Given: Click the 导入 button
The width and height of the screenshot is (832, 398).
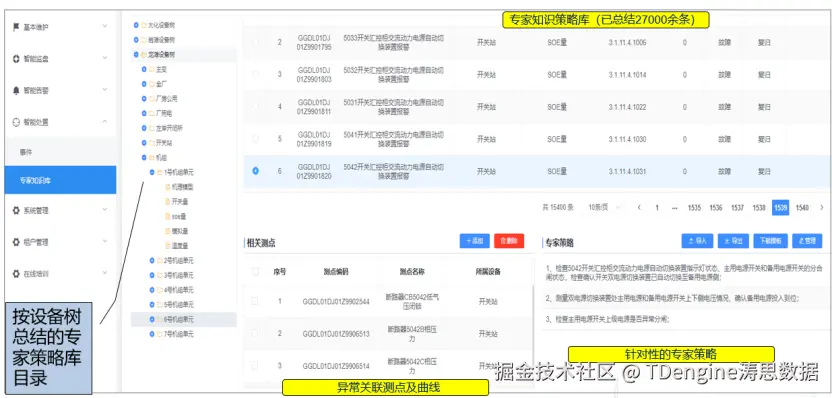Looking at the screenshot, I should click(x=697, y=241).
